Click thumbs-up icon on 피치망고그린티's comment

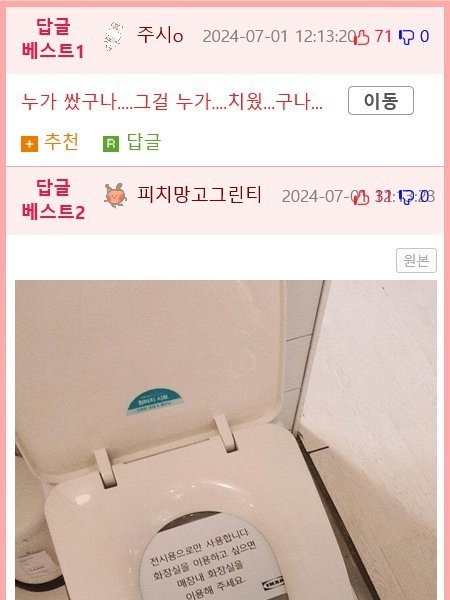click(x=362, y=197)
